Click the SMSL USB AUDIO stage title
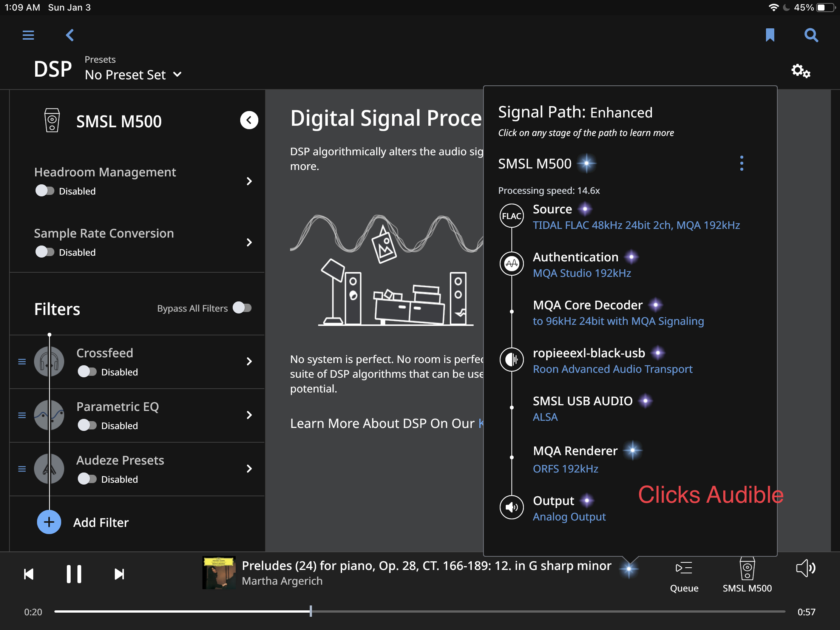 click(582, 401)
